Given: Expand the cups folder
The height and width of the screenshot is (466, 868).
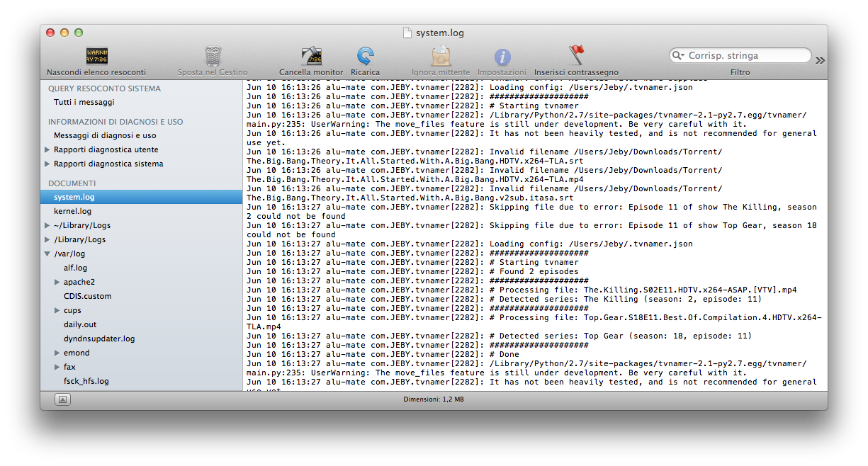Looking at the screenshot, I should click(x=57, y=310).
